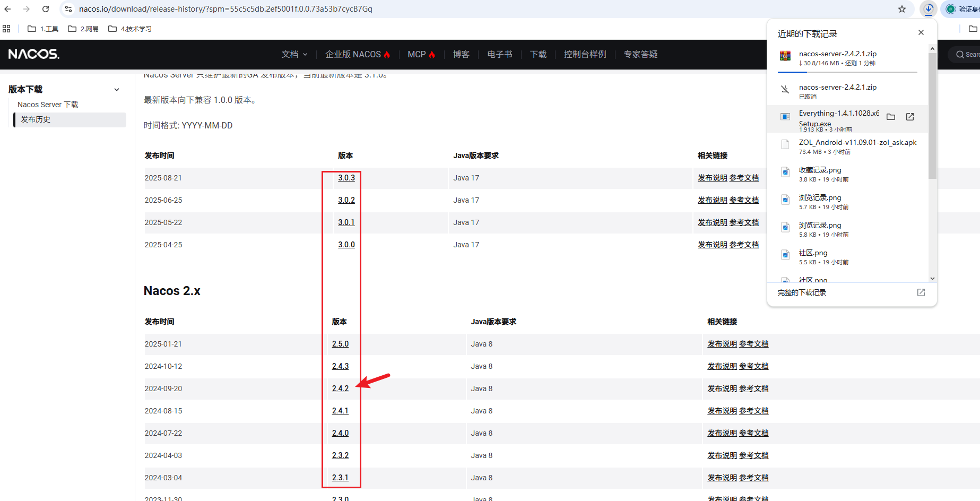The width and height of the screenshot is (980, 501).
Task: Open the 电子书 nav item
Action: coord(500,54)
